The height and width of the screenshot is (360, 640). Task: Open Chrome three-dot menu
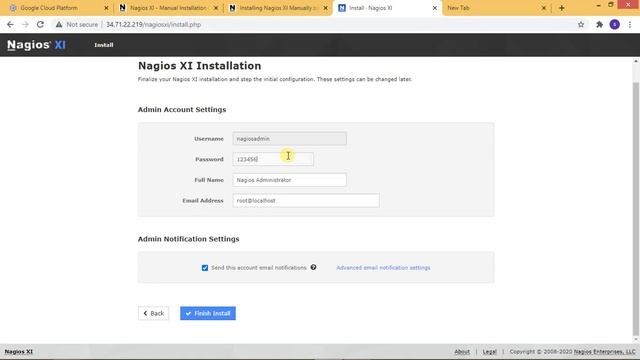[630, 24]
